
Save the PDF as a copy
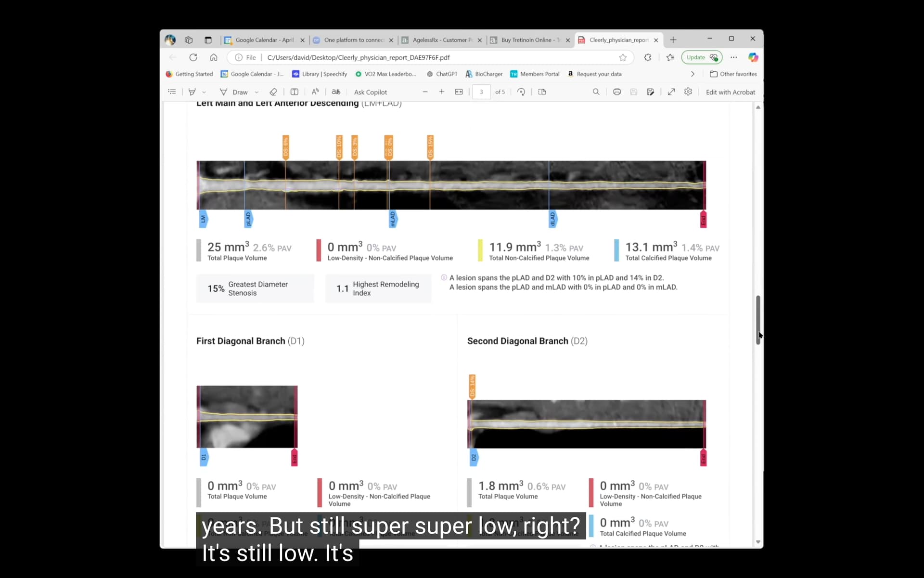[650, 92]
